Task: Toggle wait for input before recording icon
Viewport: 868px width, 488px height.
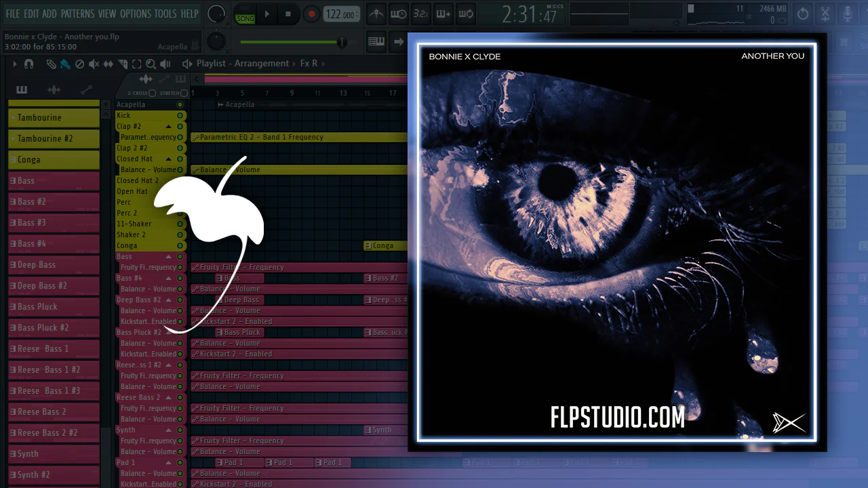Action: 399,14
